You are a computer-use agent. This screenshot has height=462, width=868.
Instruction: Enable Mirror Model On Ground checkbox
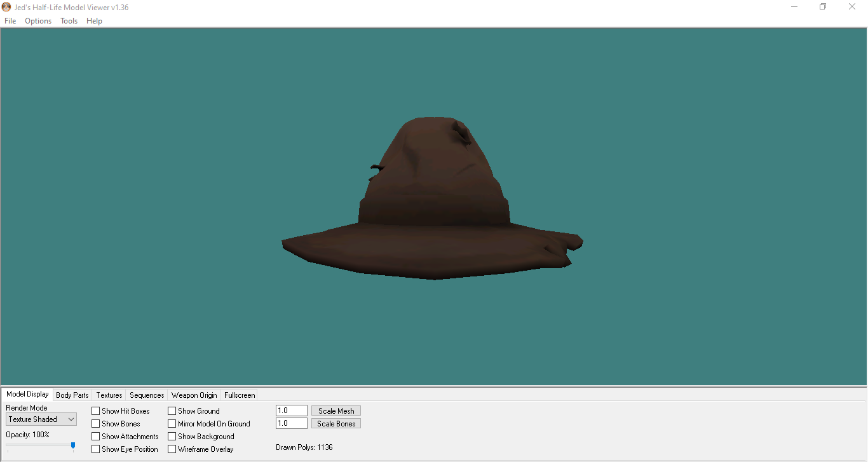pyautogui.click(x=172, y=424)
